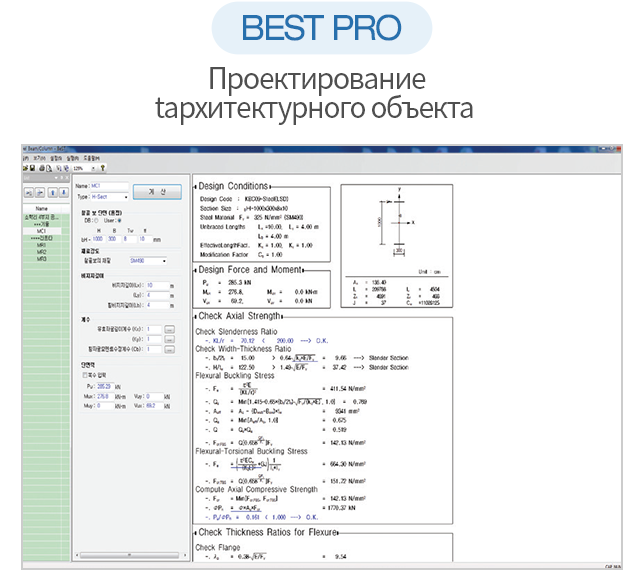
Task: Click the Pu axial force field
Action: pos(106,387)
